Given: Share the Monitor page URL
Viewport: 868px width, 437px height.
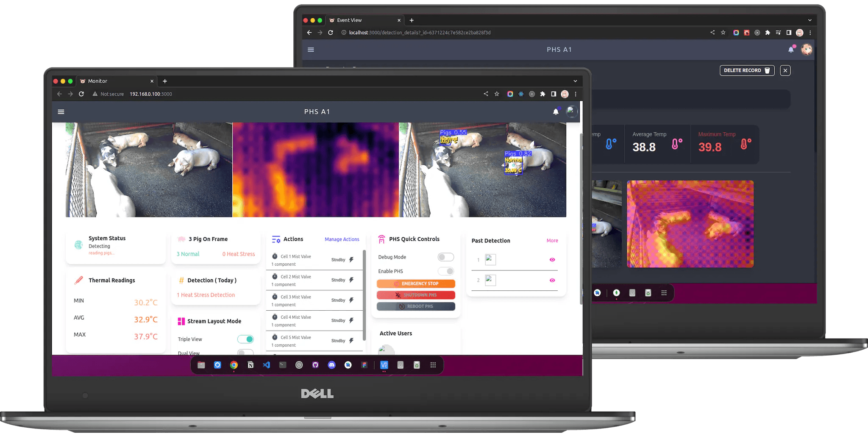Looking at the screenshot, I should 486,94.
